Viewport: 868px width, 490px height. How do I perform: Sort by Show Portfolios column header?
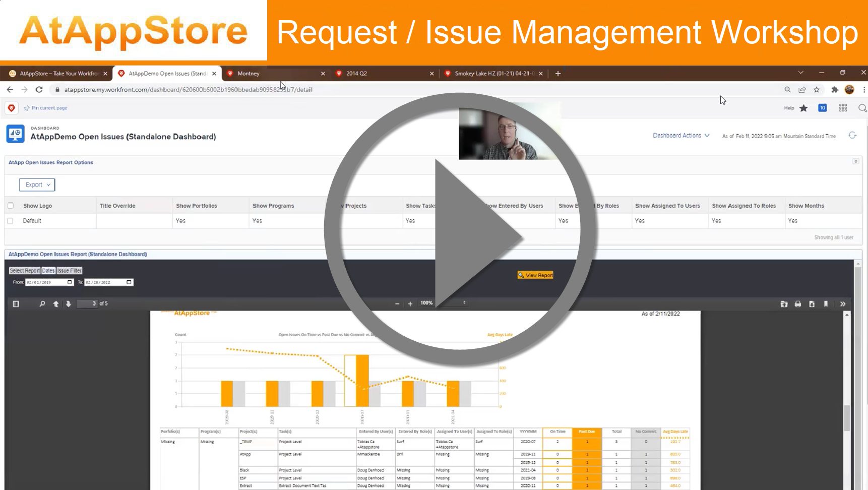(197, 206)
